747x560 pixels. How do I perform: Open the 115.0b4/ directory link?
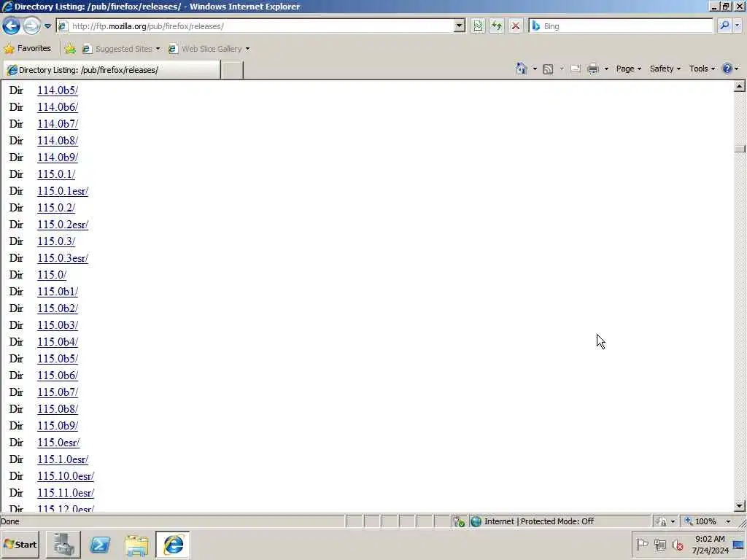(x=58, y=342)
